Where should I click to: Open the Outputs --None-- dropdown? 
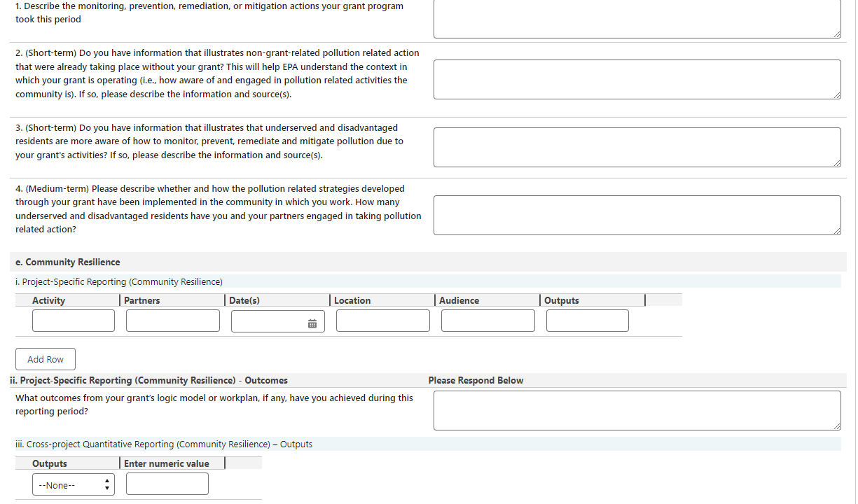click(74, 484)
